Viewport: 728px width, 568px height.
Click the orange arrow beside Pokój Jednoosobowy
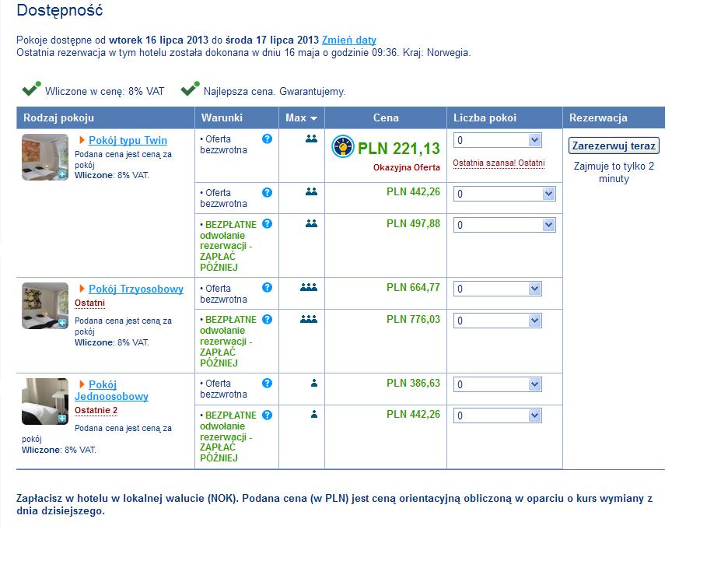click(x=82, y=384)
